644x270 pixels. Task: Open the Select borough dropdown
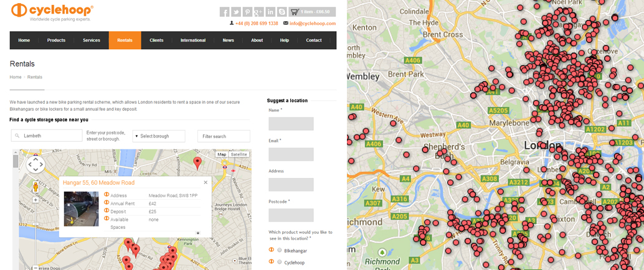tap(159, 136)
